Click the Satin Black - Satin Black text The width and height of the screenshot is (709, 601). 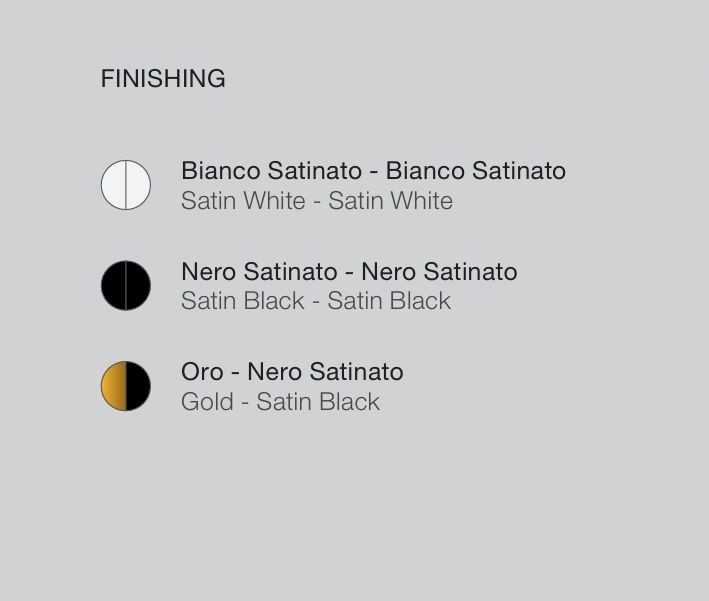pyautogui.click(x=316, y=301)
